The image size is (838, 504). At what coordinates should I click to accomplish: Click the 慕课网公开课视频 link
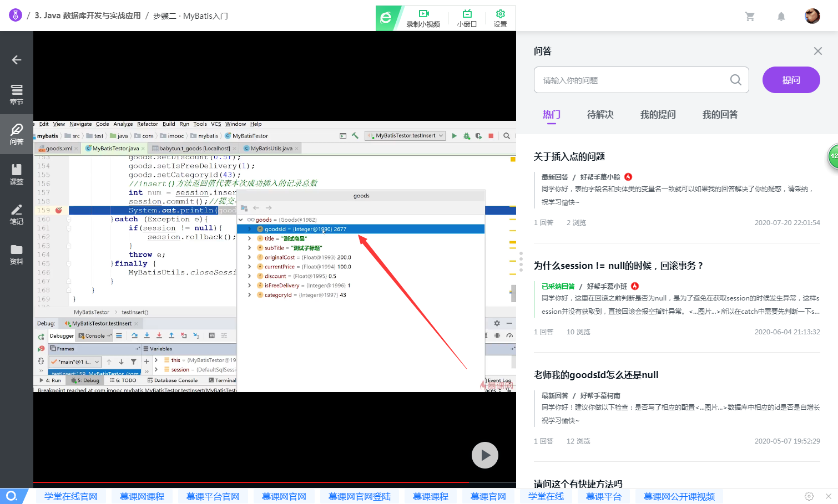point(679,496)
